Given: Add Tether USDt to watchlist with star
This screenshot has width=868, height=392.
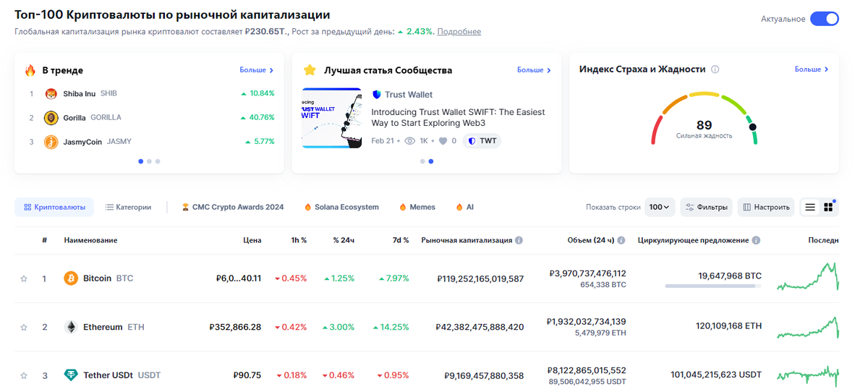Looking at the screenshot, I should tap(24, 375).
